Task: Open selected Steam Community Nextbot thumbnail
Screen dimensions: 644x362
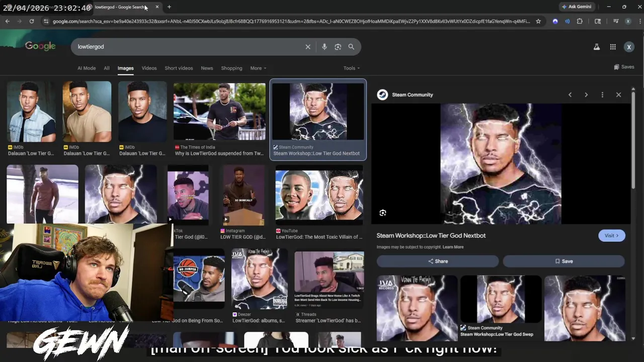Action: 318,111
